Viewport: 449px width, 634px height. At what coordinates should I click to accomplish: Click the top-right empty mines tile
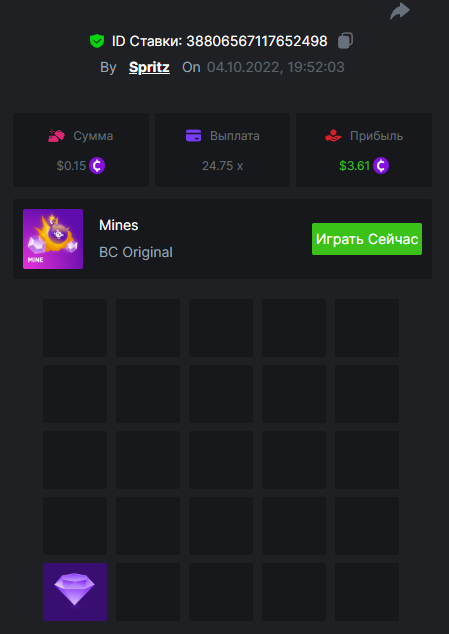click(x=367, y=328)
